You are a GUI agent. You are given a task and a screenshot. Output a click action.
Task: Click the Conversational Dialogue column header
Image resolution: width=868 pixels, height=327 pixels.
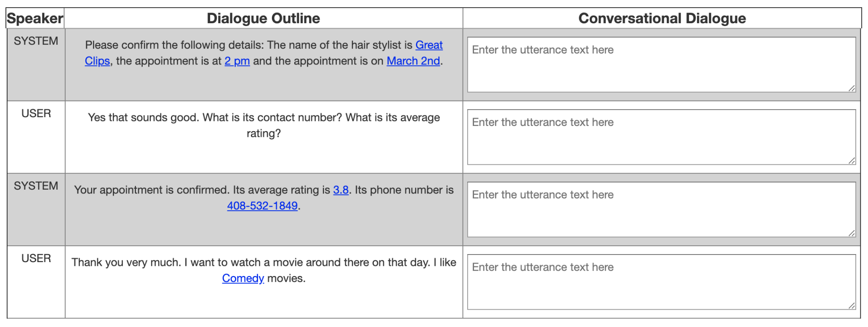(x=662, y=19)
